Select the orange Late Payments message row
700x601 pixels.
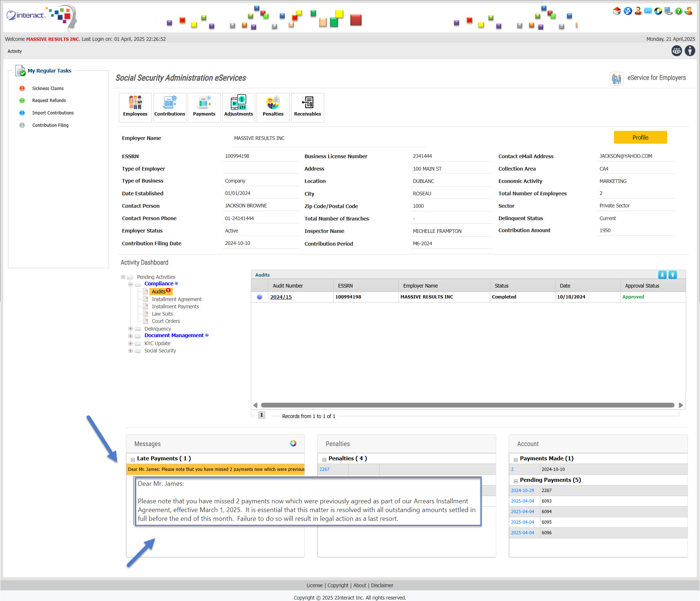(x=215, y=469)
